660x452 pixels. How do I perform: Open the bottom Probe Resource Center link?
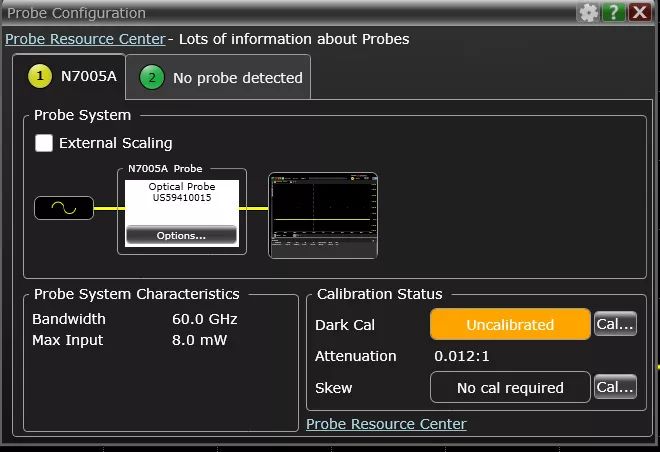386,424
